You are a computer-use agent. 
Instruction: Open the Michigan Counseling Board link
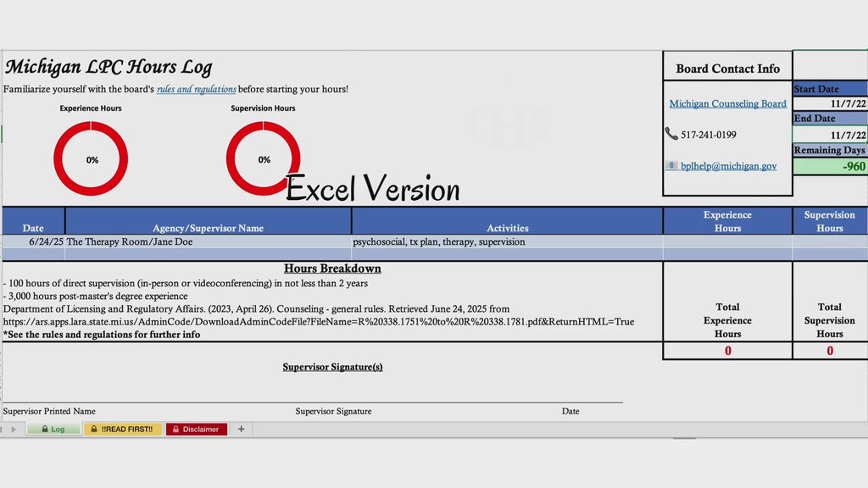click(x=727, y=103)
